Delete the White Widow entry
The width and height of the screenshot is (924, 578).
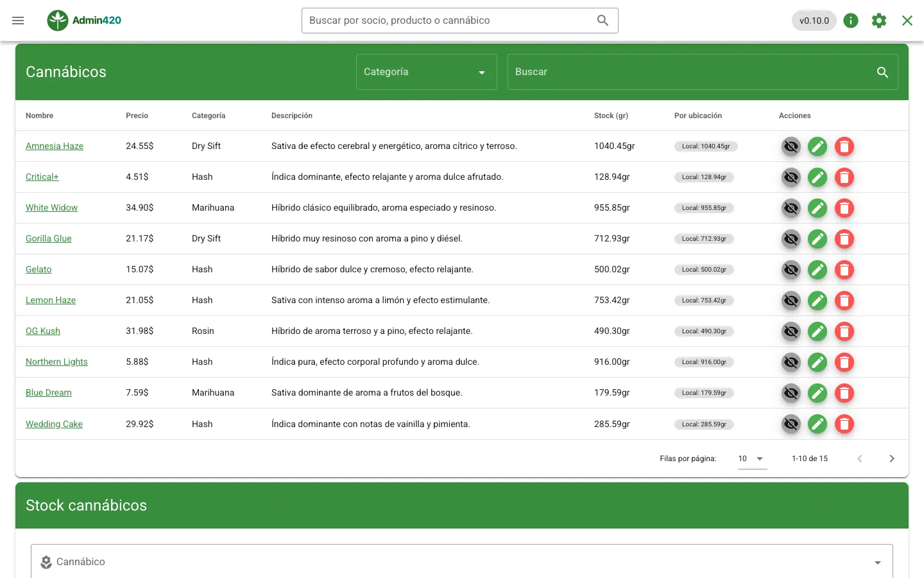(x=844, y=208)
